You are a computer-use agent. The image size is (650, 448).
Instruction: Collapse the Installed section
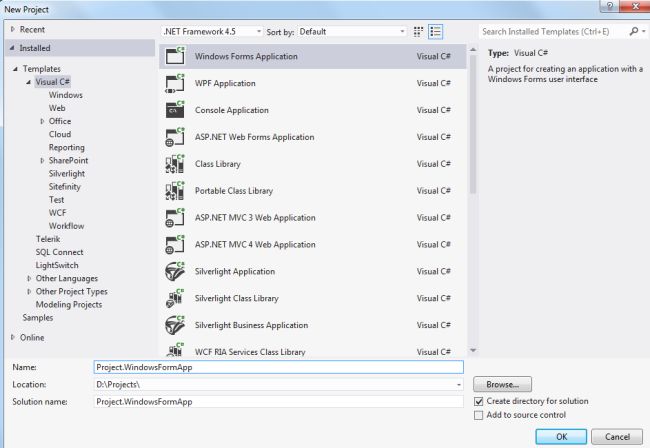click(12, 48)
